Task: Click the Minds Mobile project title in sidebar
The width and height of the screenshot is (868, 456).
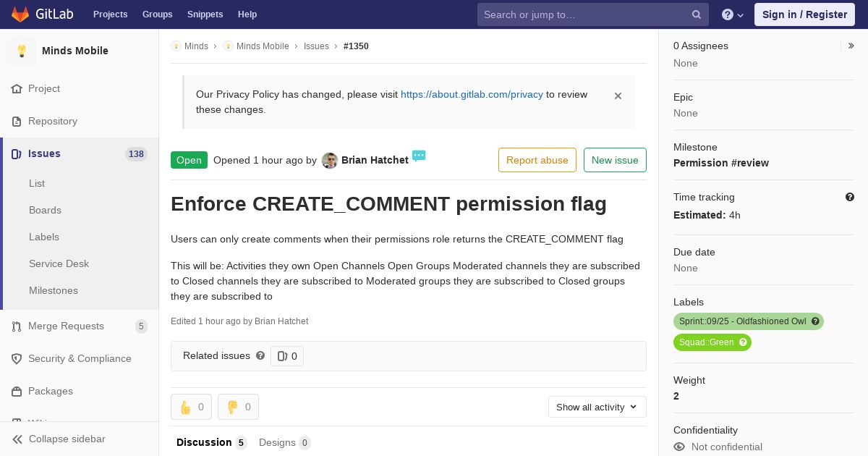Action: click(75, 51)
